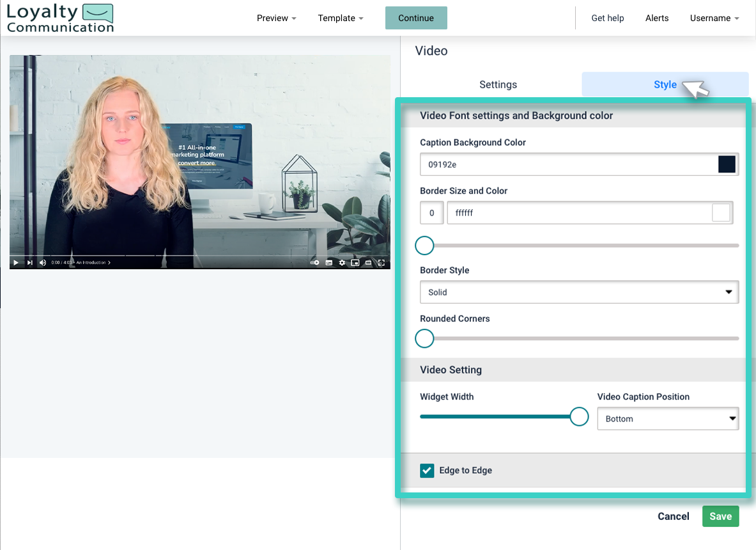Open the video Settings gear icon
756x550 pixels.
coord(343,262)
